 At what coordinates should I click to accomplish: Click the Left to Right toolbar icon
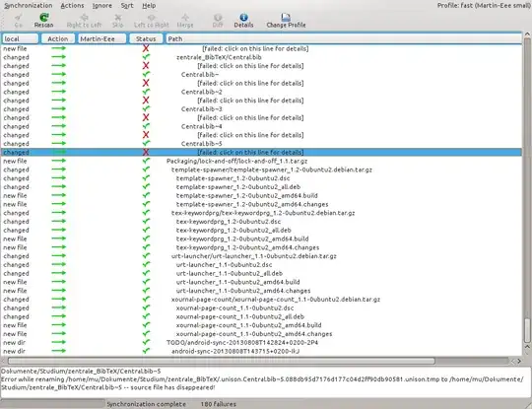152,17
